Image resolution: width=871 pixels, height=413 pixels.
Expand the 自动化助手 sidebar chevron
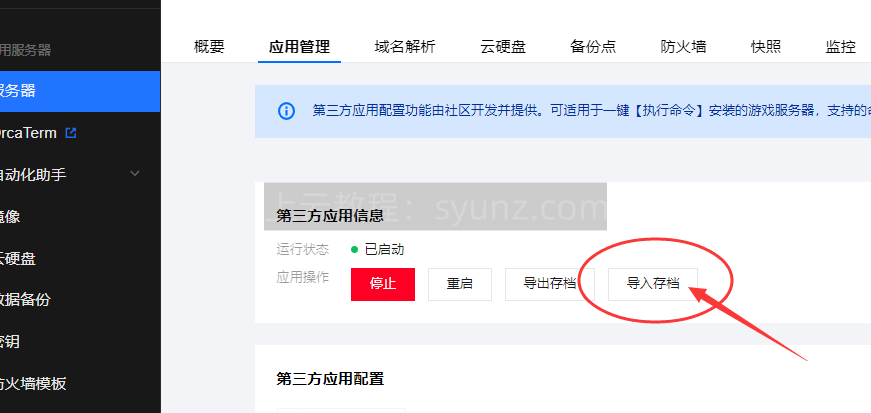tap(134, 173)
